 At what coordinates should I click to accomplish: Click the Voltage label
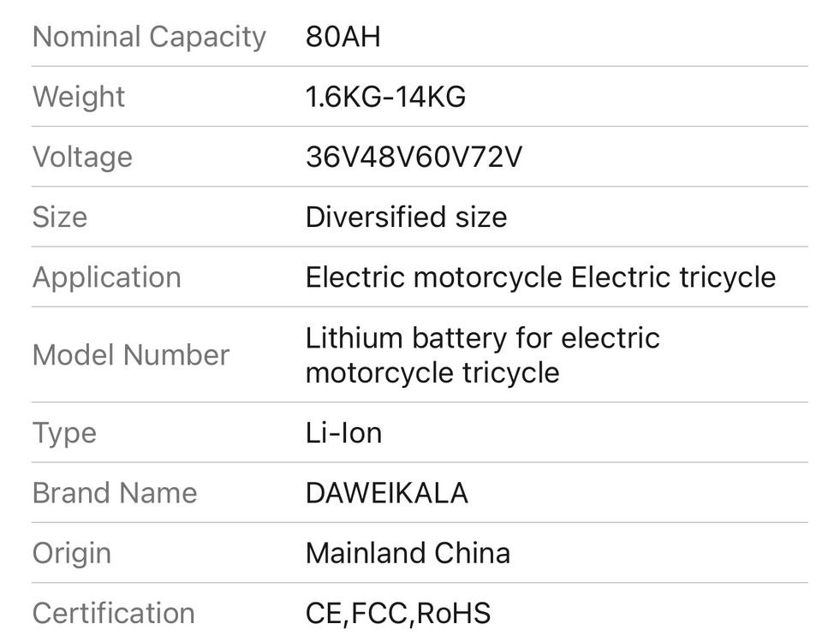tap(82, 157)
